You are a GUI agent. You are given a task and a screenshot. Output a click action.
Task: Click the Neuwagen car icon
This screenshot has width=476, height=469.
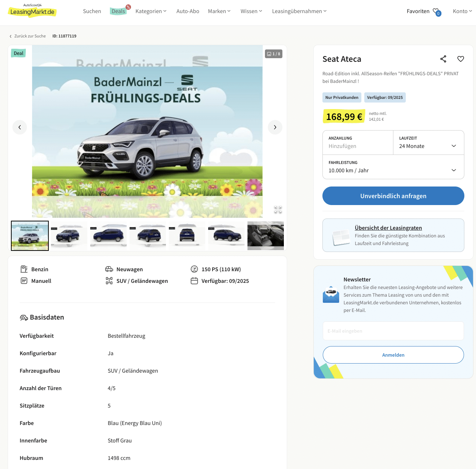pos(109,269)
